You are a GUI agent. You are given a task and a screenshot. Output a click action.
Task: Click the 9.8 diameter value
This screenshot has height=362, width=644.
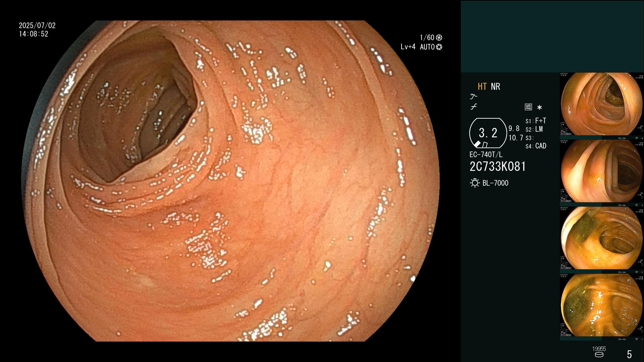tap(514, 128)
